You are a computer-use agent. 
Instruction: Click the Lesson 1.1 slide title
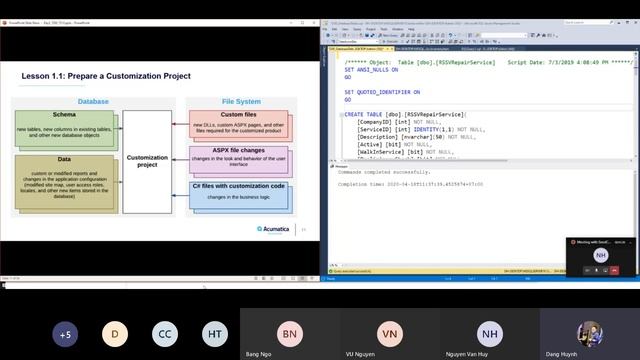pyautogui.click(x=106, y=76)
